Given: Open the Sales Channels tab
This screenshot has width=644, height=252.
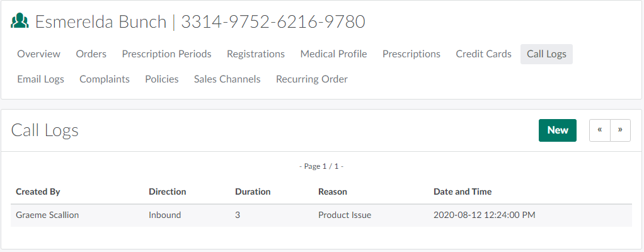Looking at the screenshot, I should 227,79.
